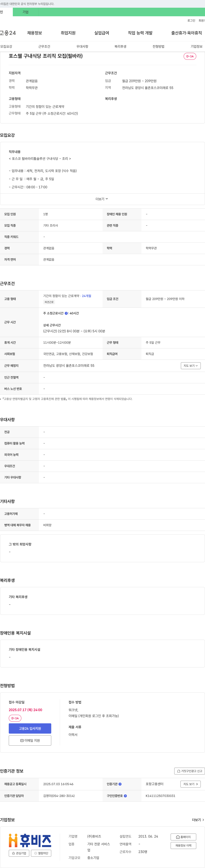Click the help icon next to 구인인증번호
Image resolution: width=205 pixels, height=868 pixels.
tap(125, 796)
